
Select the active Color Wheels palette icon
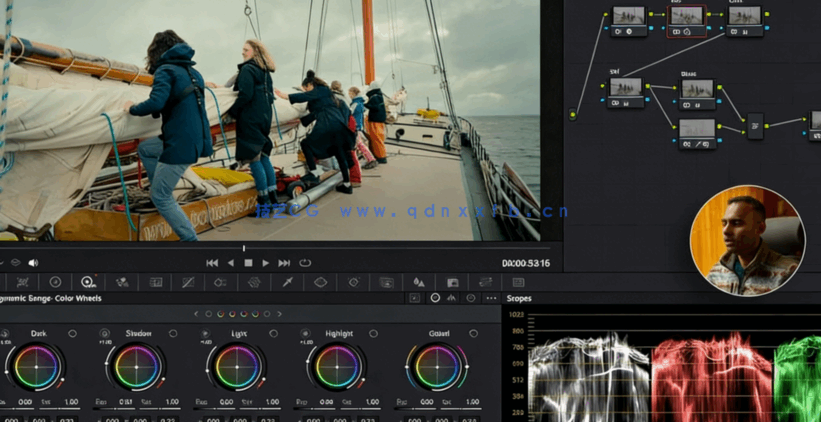pos(88,283)
